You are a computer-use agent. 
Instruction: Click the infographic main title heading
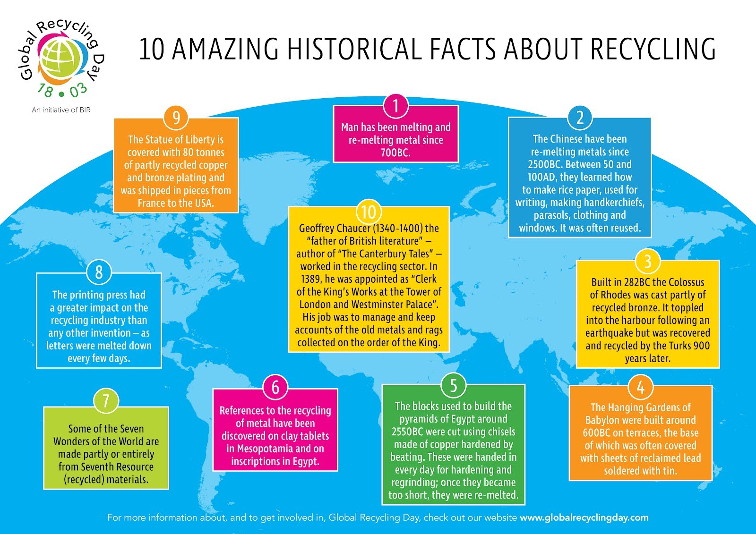427,50
